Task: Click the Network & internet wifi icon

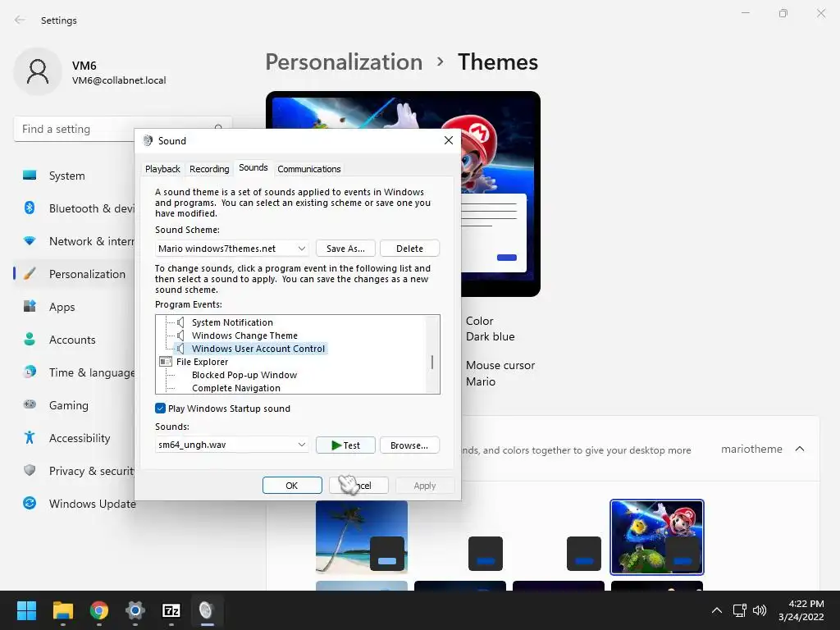Action: click(x=30, y=241)
